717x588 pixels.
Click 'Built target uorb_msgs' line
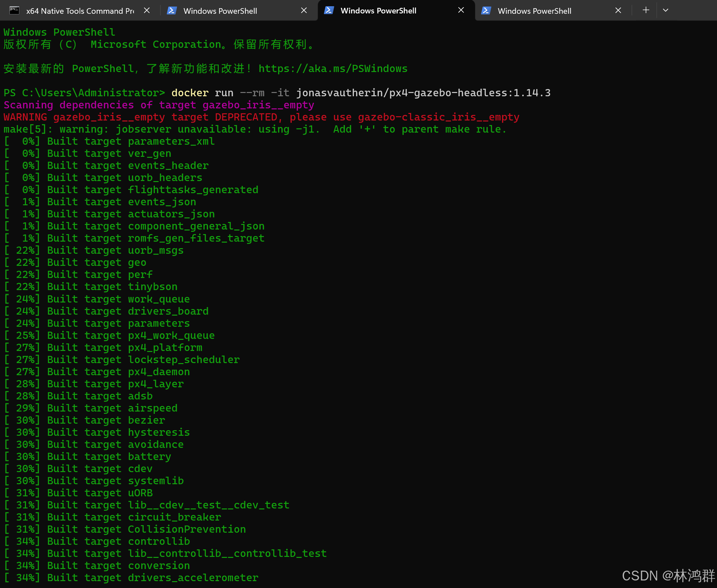click(94, 251)
